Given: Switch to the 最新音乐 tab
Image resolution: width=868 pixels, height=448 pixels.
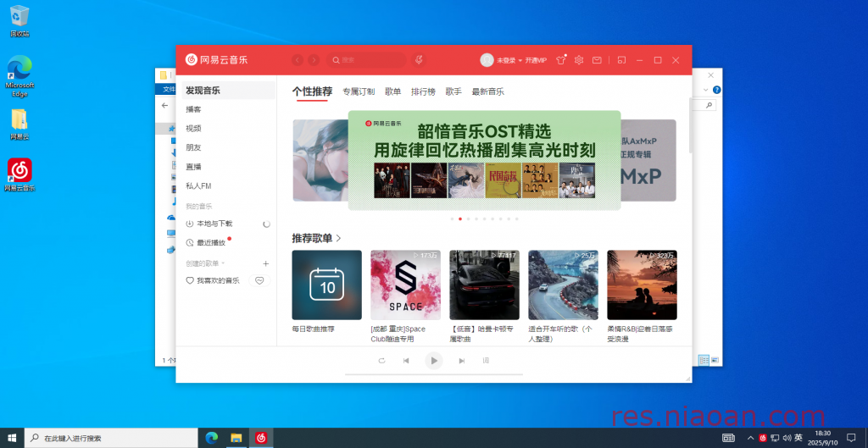Looking at the screenshot, I should click(487, 91).
